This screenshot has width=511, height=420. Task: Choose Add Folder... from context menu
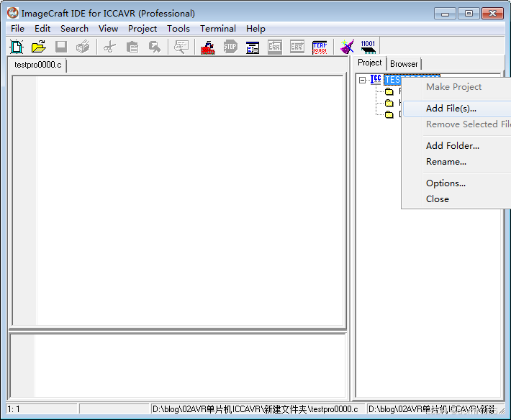coord(457,146)
